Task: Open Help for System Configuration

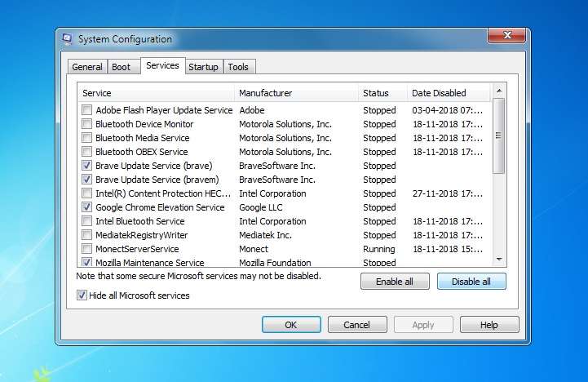Action: (489, 325)
